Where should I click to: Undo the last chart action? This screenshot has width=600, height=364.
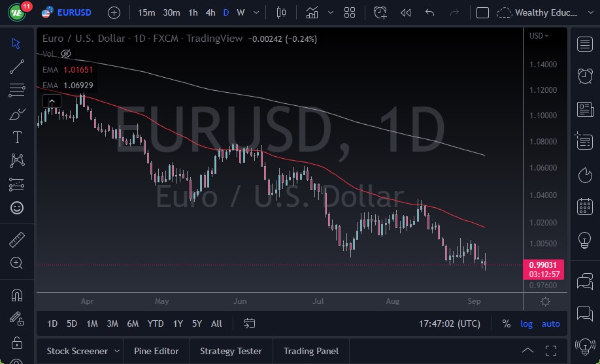point(429,12)
